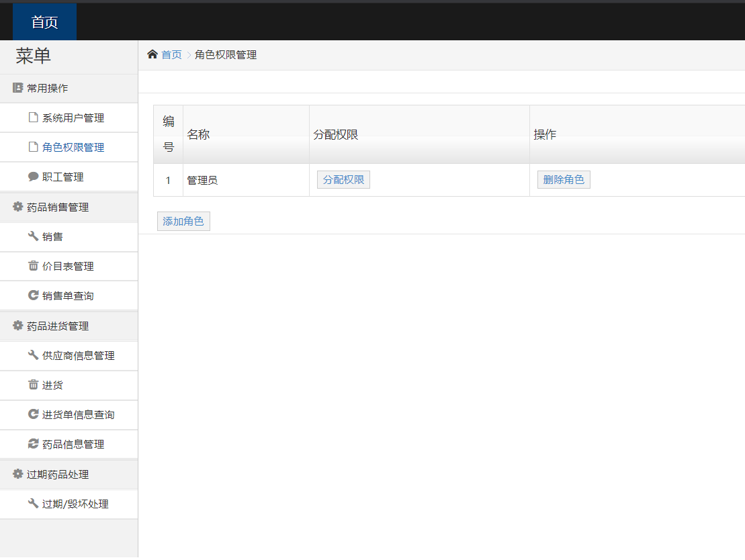Open 供应商信息管理 from the sidebar
The width and height of the screenshot is (745, 560).
78,356
